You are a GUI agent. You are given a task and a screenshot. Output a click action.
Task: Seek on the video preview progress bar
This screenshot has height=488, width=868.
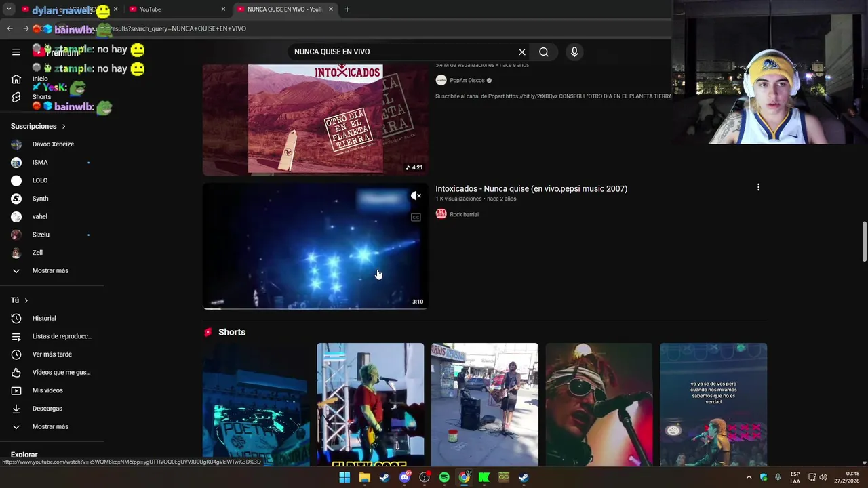coord(315,308)
